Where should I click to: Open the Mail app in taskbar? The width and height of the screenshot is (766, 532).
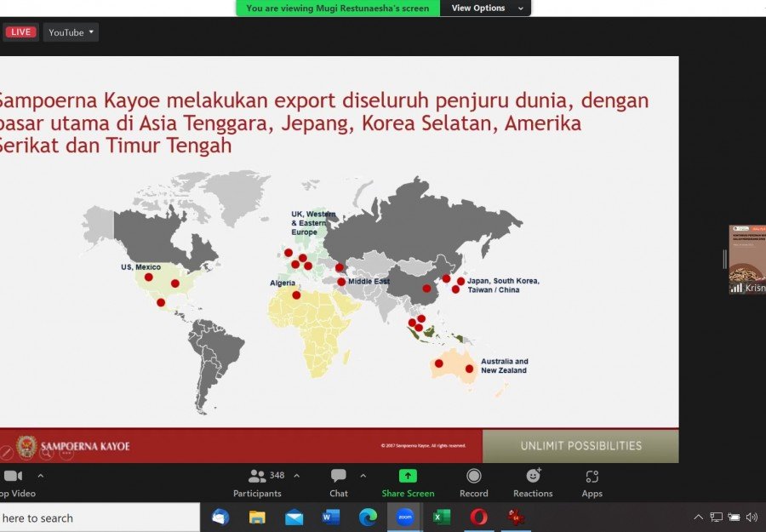294,518
